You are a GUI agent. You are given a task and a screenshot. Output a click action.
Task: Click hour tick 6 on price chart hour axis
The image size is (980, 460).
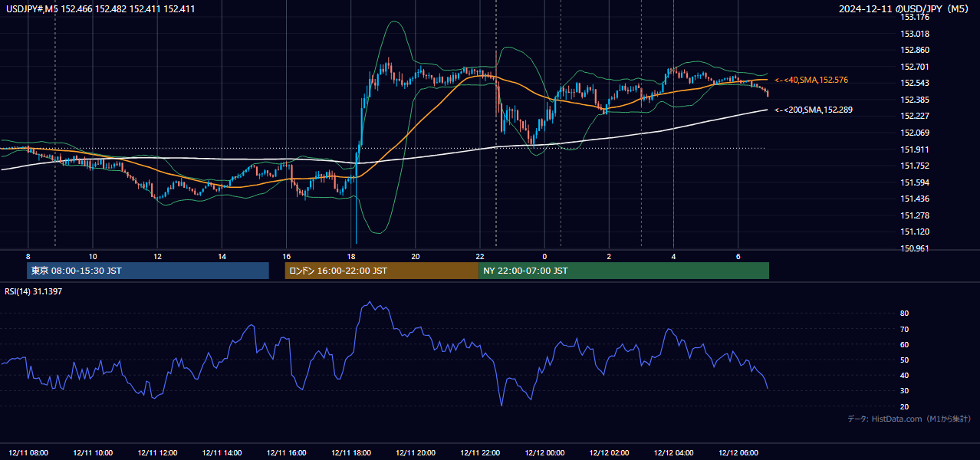point(738,256)
